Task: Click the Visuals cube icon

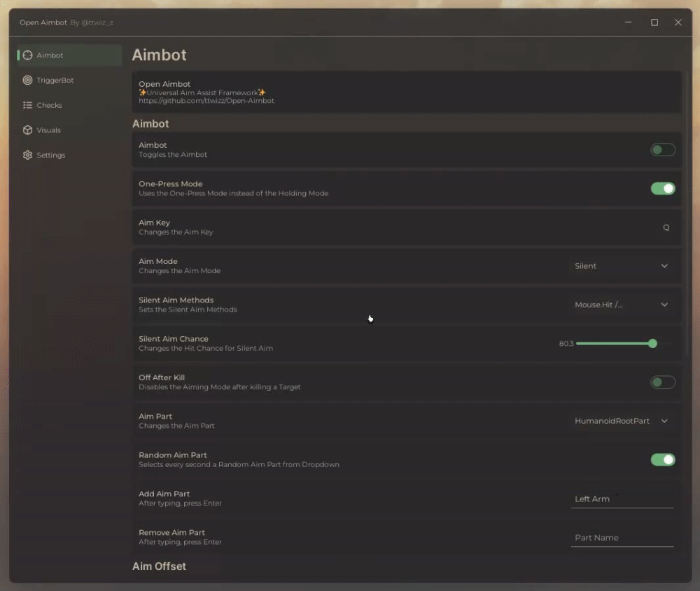Action: (x=28, y=130)
